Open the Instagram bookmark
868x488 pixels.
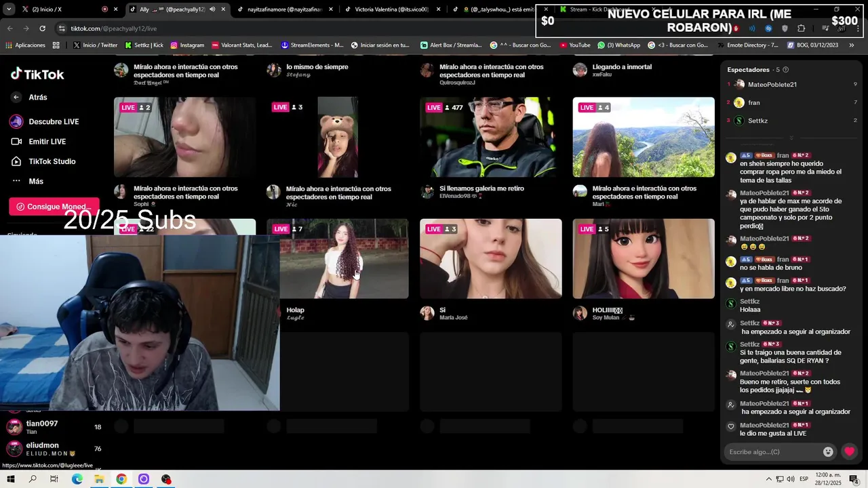point(187,45)
